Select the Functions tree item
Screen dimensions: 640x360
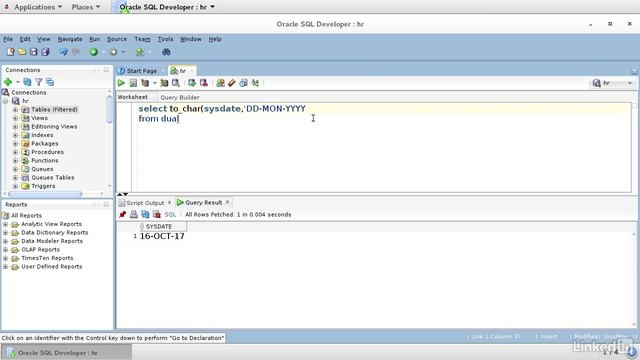[44, 160]
